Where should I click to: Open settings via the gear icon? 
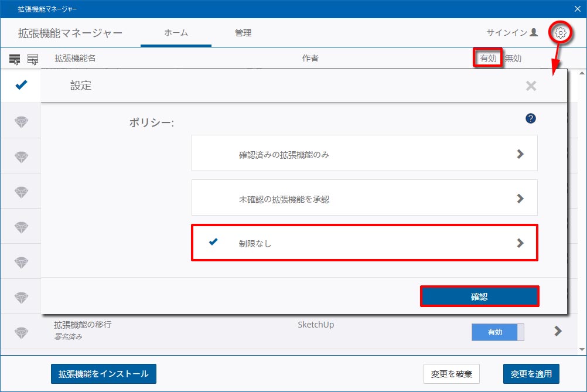(561, 33)
